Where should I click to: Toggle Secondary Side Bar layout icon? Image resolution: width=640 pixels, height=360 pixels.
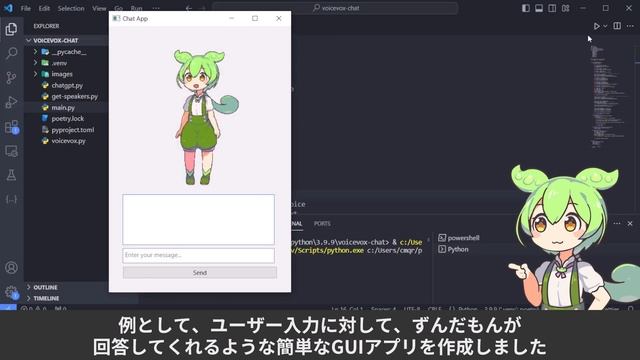point(552,8)
